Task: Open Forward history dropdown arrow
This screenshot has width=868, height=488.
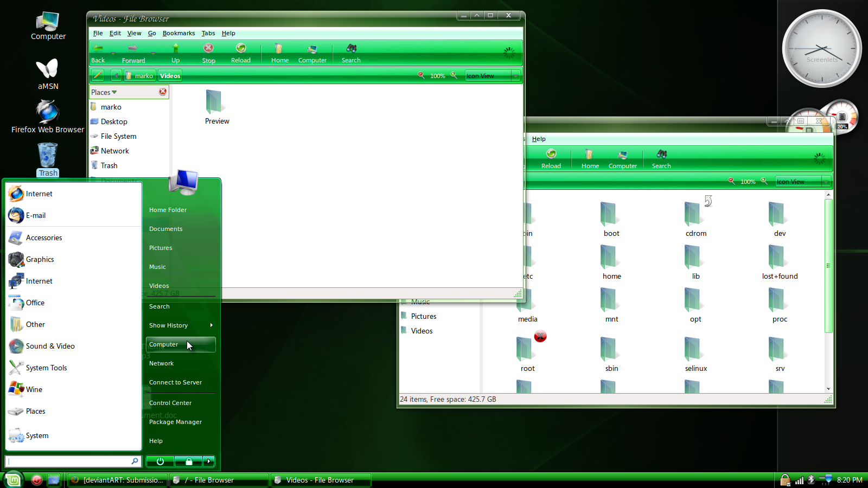Action: tap(153, 53)
